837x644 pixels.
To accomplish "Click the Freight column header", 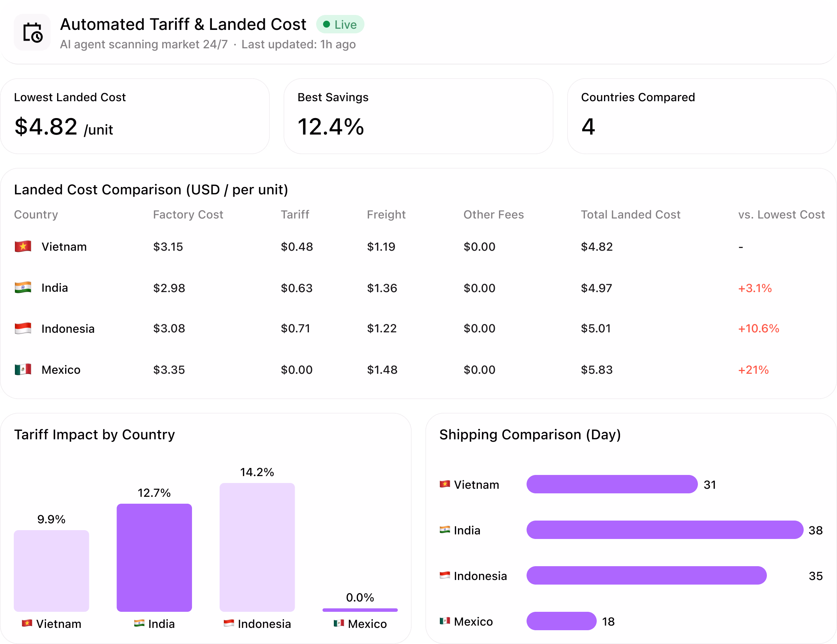I will (x=386, y=215).
